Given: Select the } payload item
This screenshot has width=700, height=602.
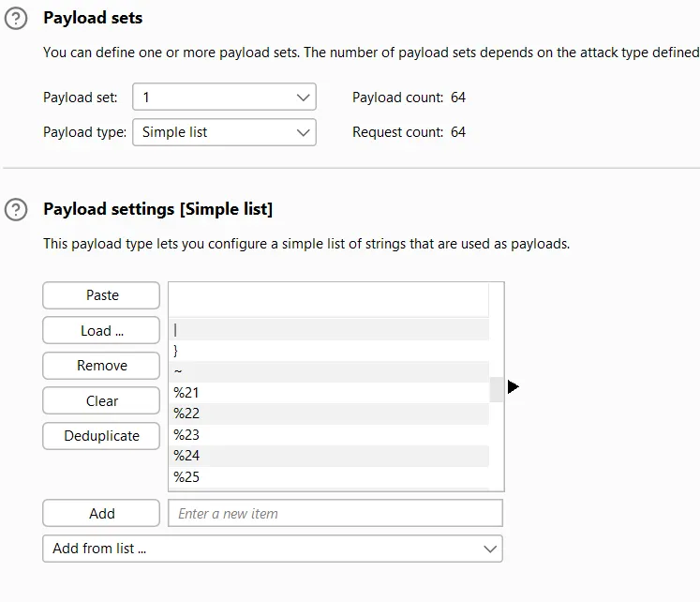Looking at the screenshot, I should pyautogui.click(x=328, y=351).
